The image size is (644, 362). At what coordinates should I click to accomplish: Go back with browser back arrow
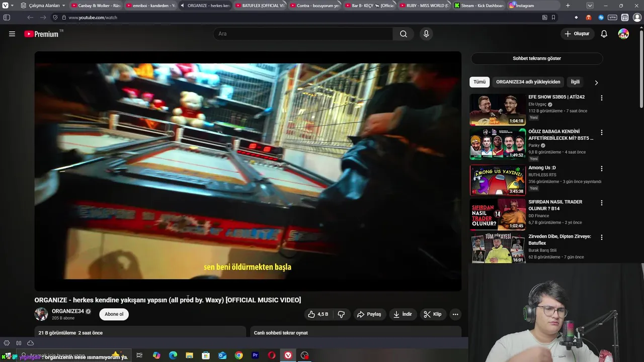tap(30, 17)
